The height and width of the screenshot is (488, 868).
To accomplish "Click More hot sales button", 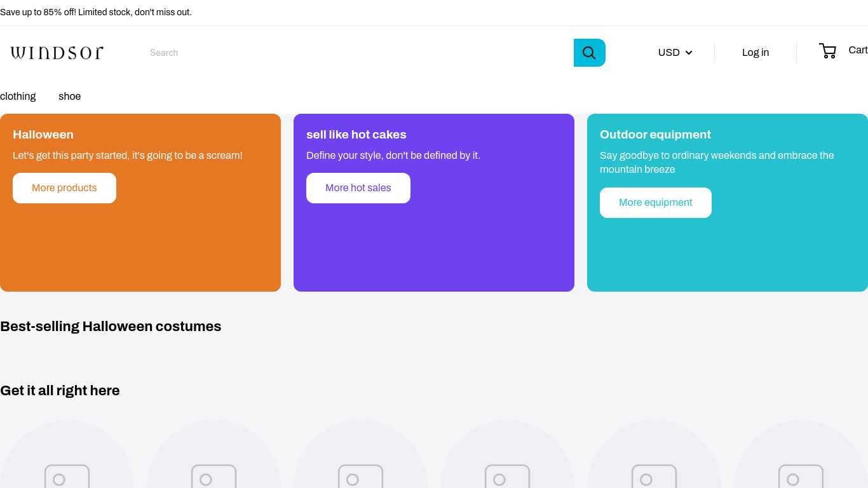I will point(358,188).
